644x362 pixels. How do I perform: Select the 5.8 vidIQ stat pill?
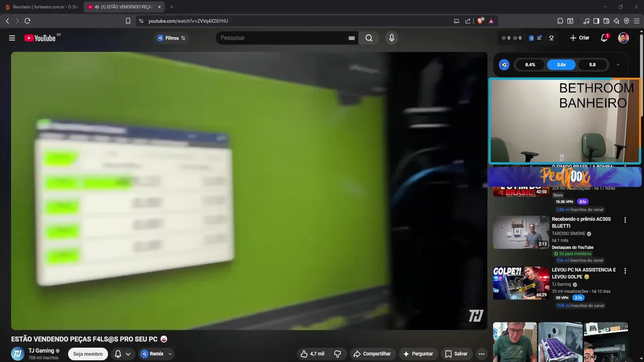[592, 65]
